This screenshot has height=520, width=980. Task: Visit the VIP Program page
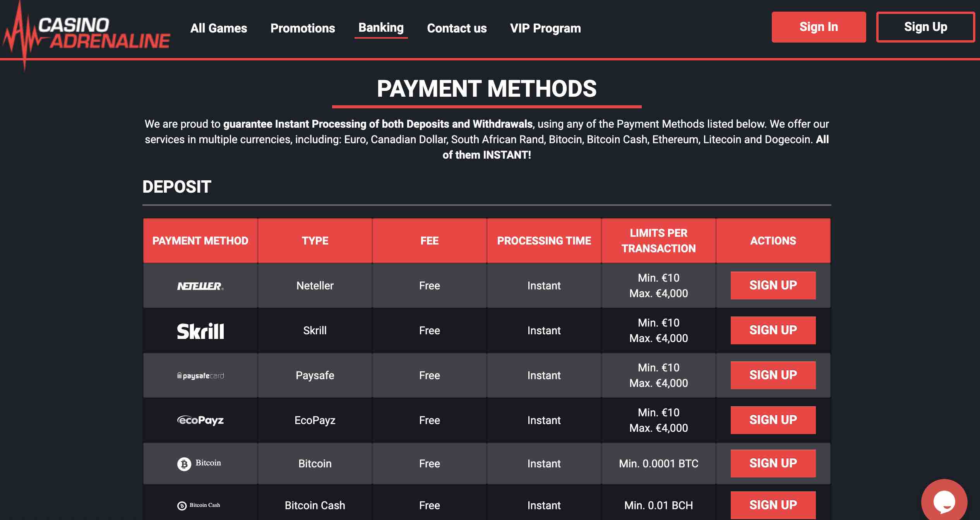click(x=545, y=28)
